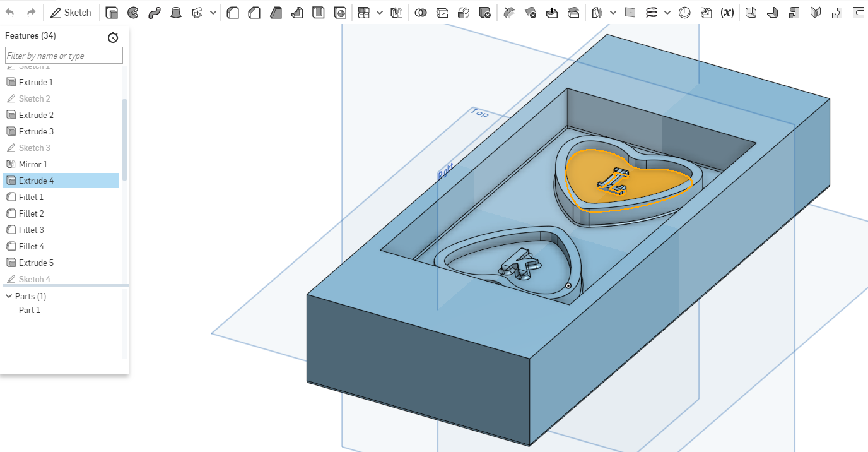The width and height of the screenshot is (868, 452).
Task: Click the feature list scrollbar
Action: tap(125, 139)
